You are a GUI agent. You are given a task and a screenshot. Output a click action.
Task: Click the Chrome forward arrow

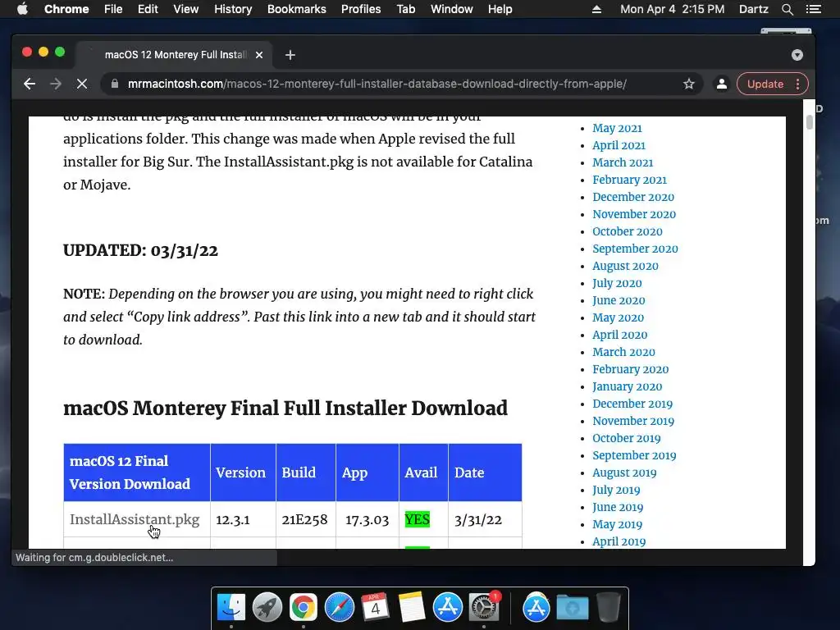pyautogui.click(x=55, y=84)
